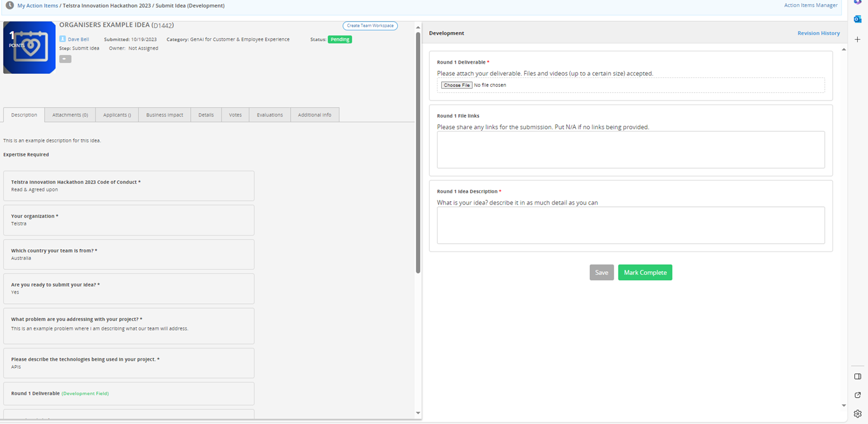
Task: Click the open-in-new-window sidebar icon
Action: click(857, 395)
